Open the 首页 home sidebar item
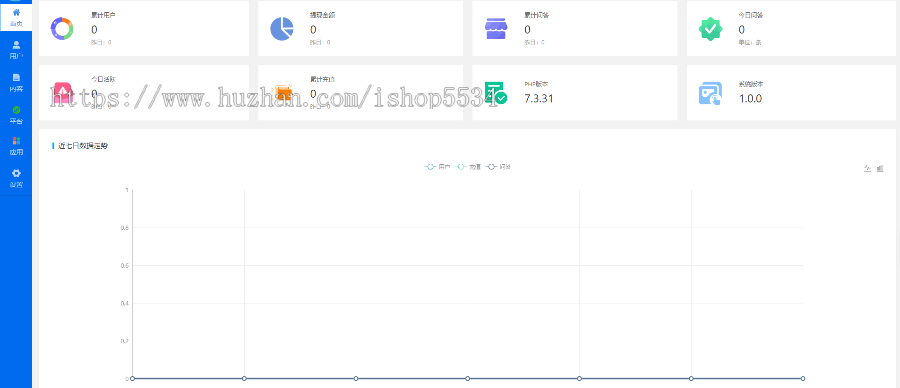Screen dimensions: 900x388 point(16,17)
